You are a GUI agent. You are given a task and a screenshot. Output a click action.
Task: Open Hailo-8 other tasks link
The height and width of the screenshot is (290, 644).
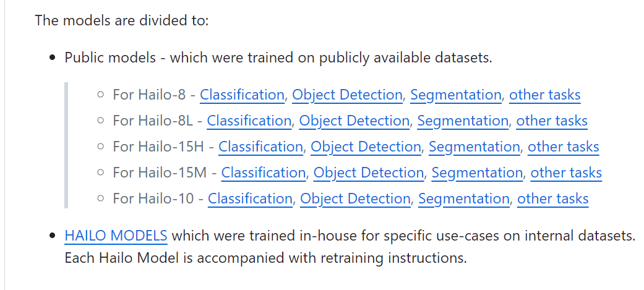(545, 95)
